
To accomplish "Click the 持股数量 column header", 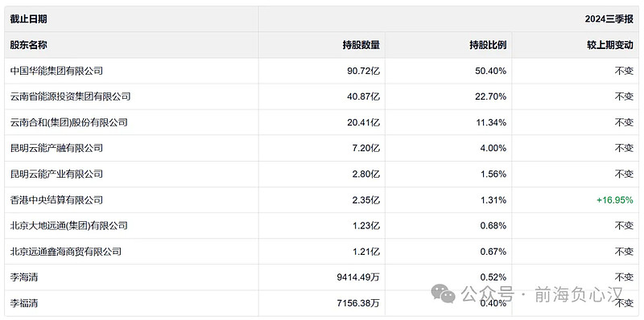I will pyautogui.click(x=321, y=45).
